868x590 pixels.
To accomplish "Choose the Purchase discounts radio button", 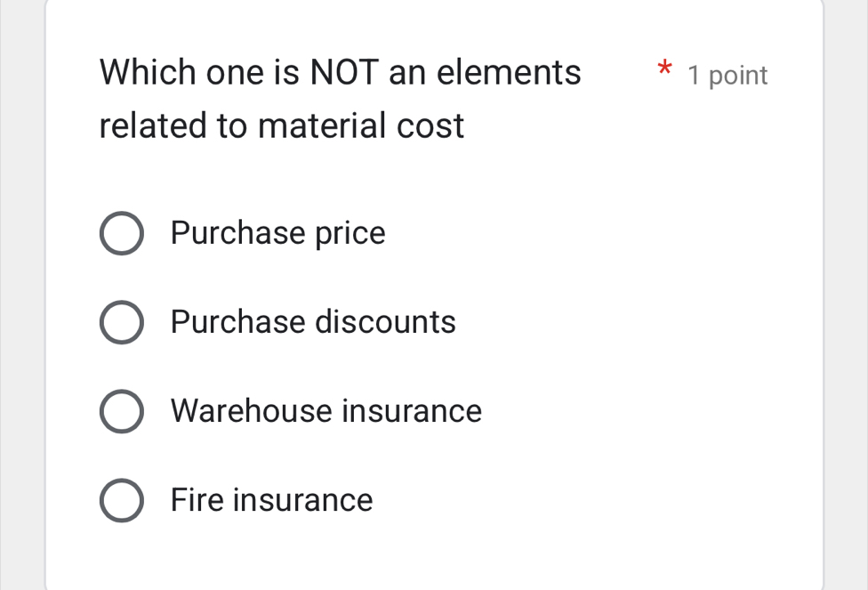I will 120,322.
